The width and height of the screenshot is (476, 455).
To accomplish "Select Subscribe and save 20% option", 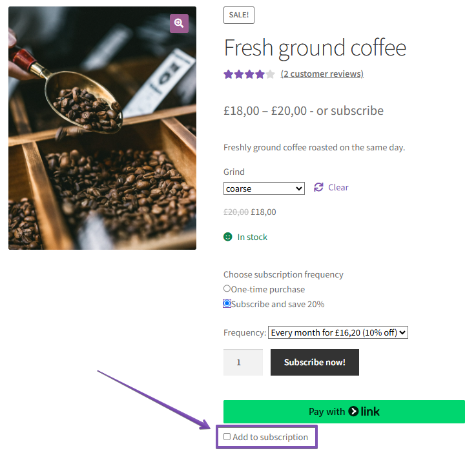I will click(227, 303).
